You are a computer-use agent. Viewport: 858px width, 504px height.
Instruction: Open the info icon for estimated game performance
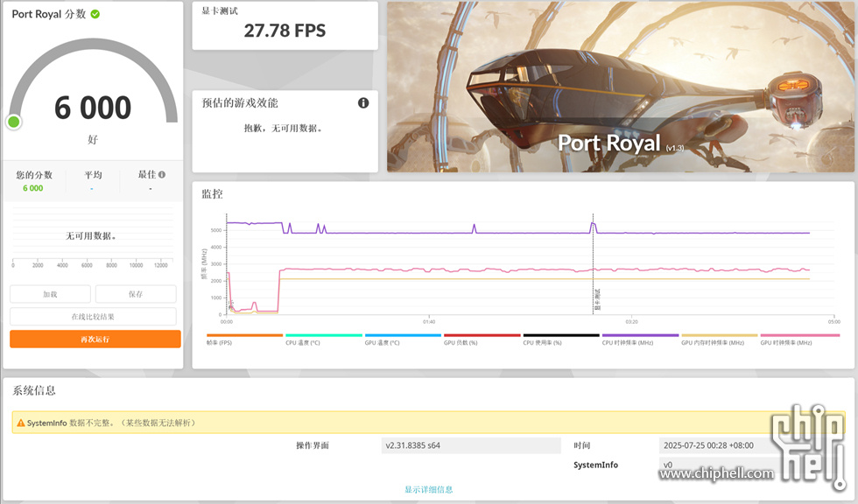pyautogui.click(x=363, y=102)
